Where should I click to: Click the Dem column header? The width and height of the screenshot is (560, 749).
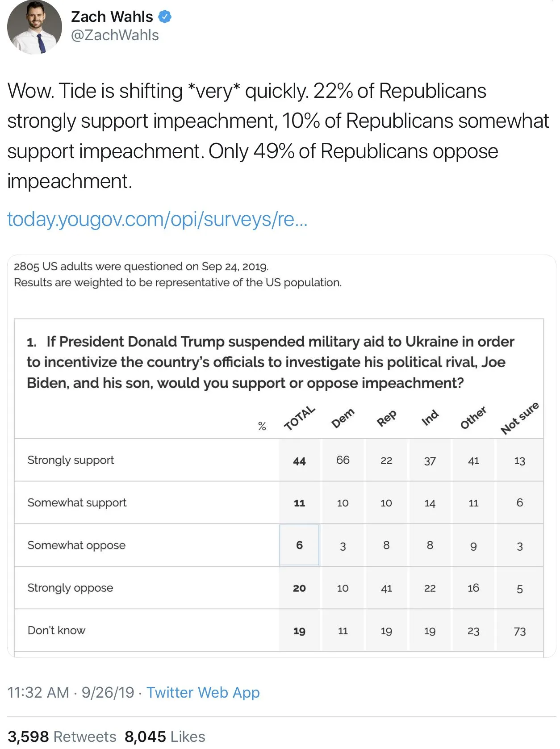343,418
